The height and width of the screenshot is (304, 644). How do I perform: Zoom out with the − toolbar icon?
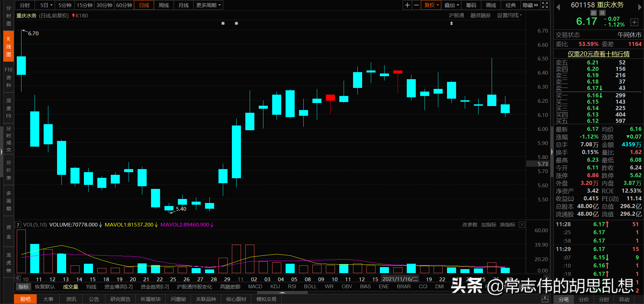[416, 5]
